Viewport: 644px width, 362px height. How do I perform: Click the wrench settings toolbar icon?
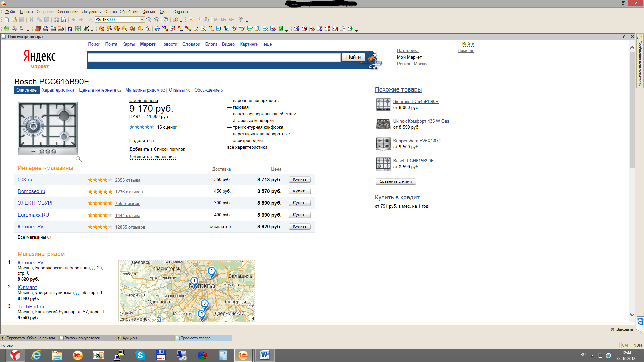click(240, 20)
